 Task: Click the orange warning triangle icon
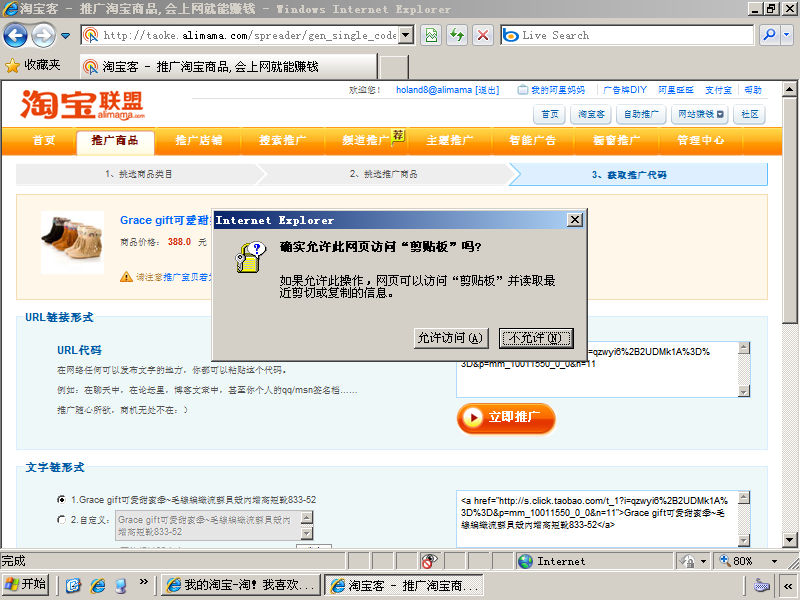(126, 277)
